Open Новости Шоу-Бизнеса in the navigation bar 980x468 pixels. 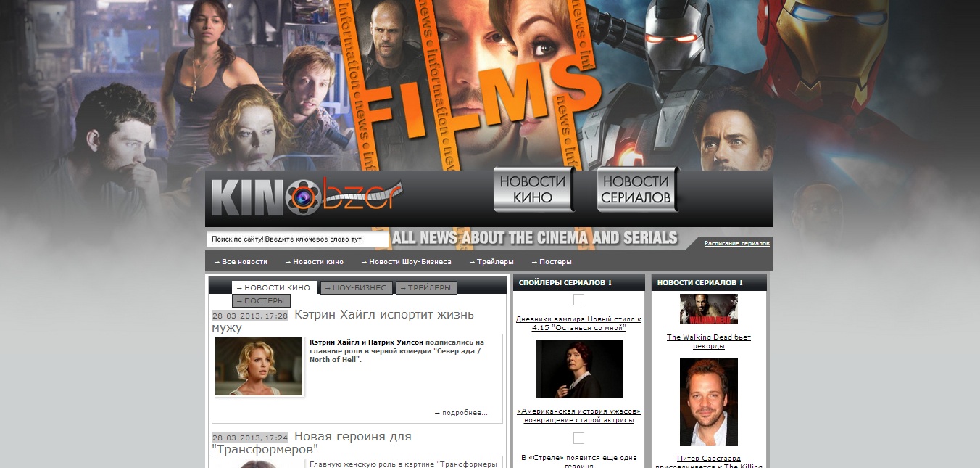[406, 262]
